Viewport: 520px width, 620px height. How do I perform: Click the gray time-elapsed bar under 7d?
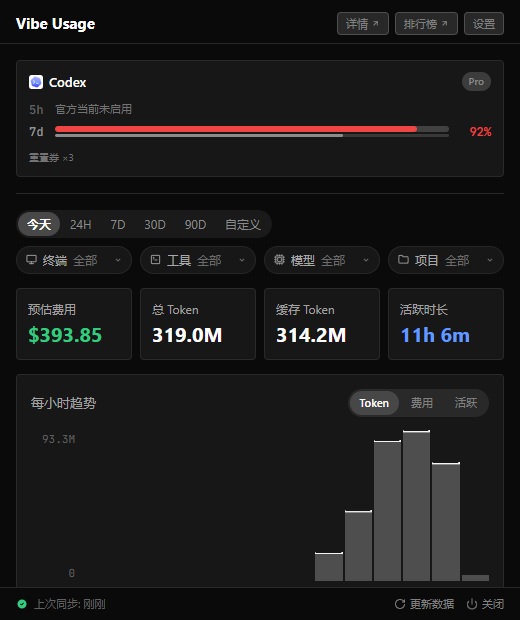click(199, 136)
